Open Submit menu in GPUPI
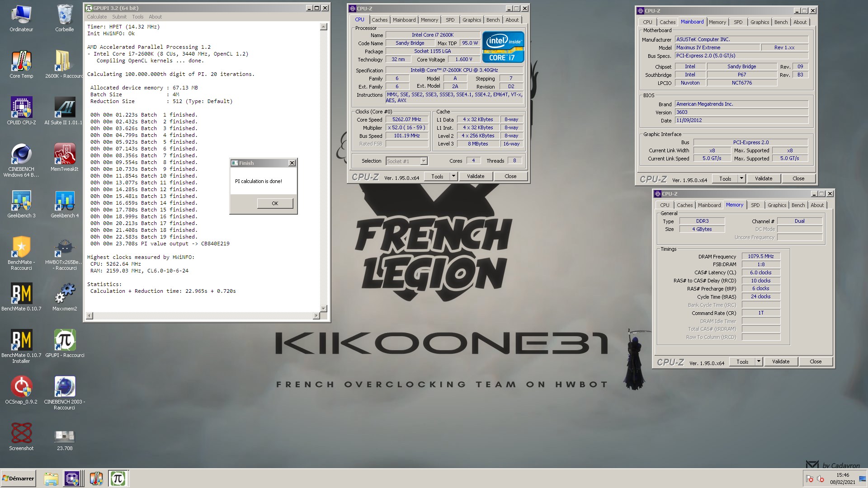 click(x=119, y=17)
